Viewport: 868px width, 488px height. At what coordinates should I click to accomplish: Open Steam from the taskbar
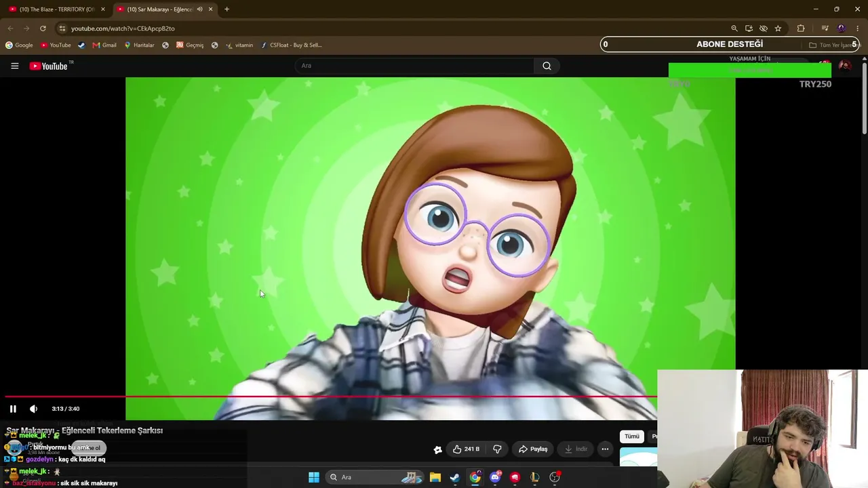455,477
